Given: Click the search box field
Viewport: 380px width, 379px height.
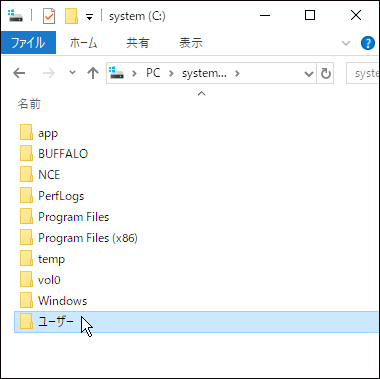Looking at the screenshot, I should (363, 73).
